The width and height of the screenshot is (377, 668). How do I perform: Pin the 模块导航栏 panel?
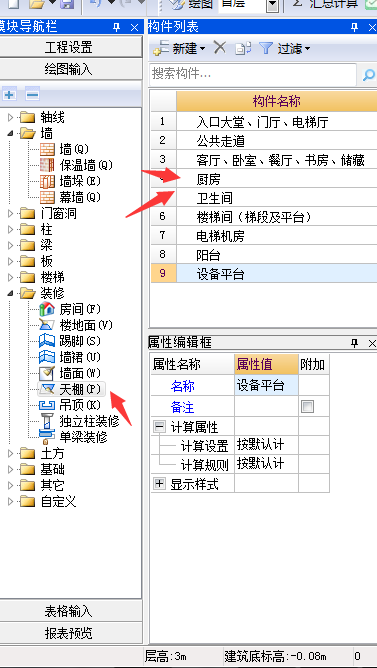[117, 28]
